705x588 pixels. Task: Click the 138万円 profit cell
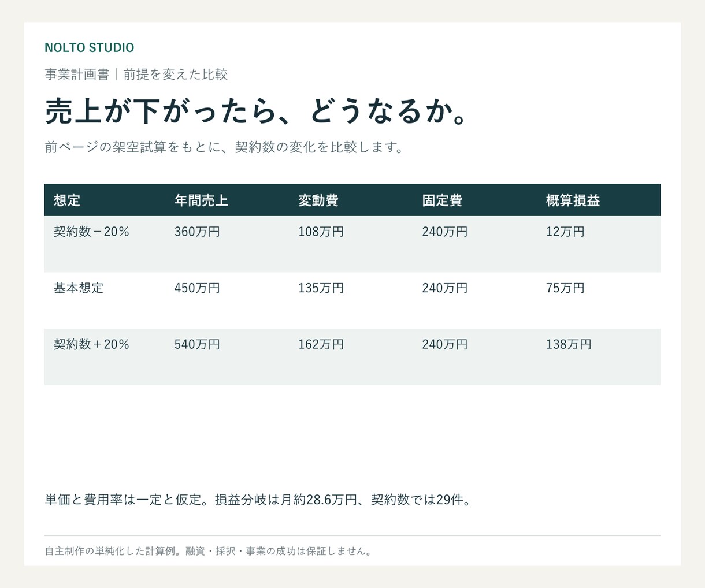point(569,344)
